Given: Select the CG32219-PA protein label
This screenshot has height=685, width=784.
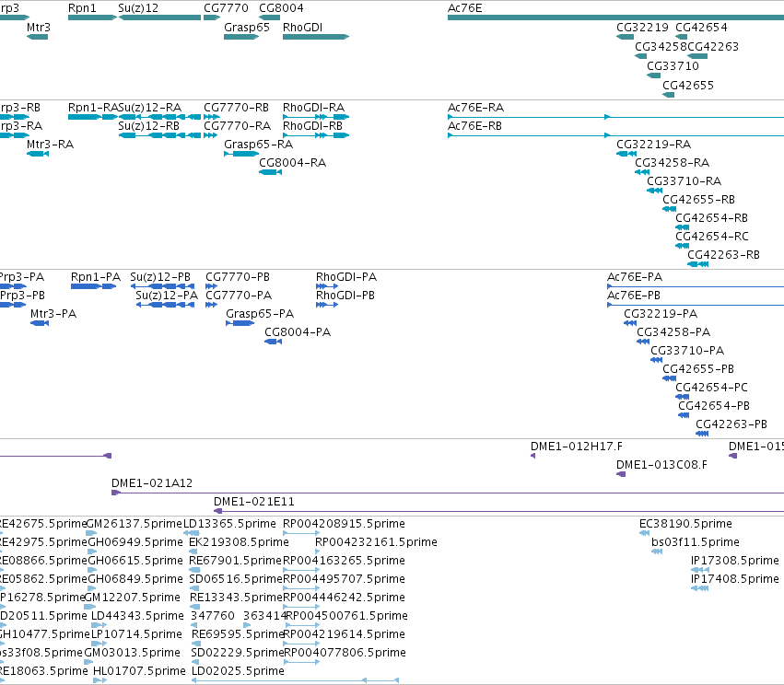Looking at the screenshot, I should (661, 314).
